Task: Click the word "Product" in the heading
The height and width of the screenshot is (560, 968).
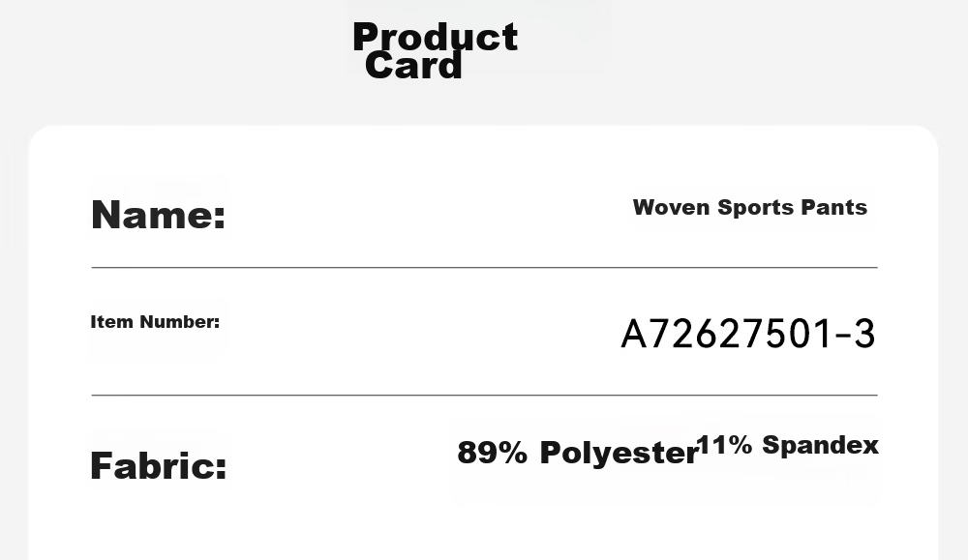Action: point(436,37)
